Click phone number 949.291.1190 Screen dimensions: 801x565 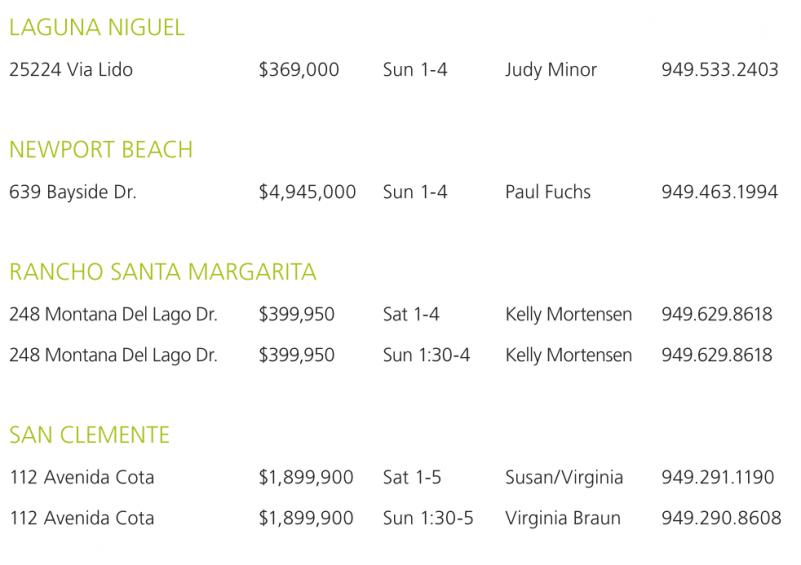717,478
